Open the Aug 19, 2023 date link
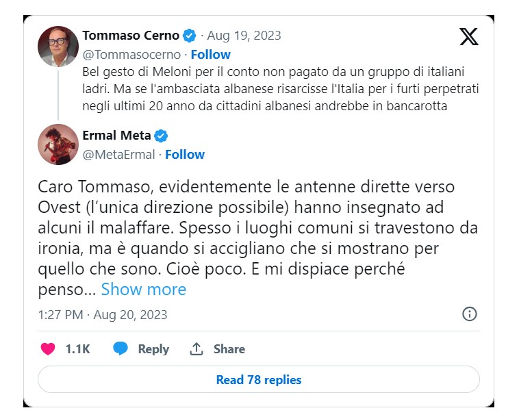This screenshot has height=419, width=532. tap(244, 36)
